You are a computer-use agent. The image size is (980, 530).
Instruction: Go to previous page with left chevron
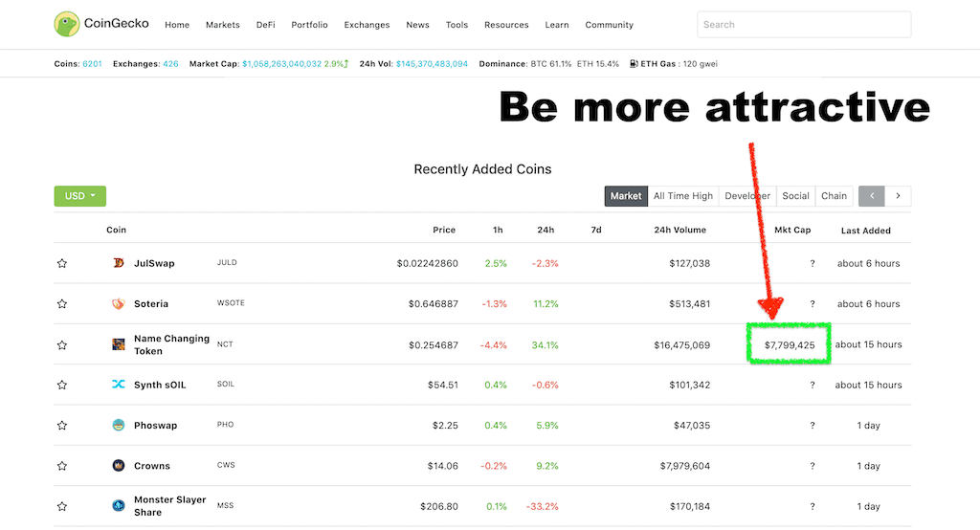point(871,195)
